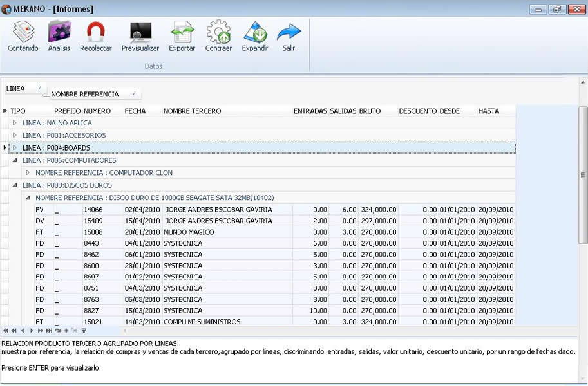Open the Contenido toolbar icon

(x=23, y=37)
